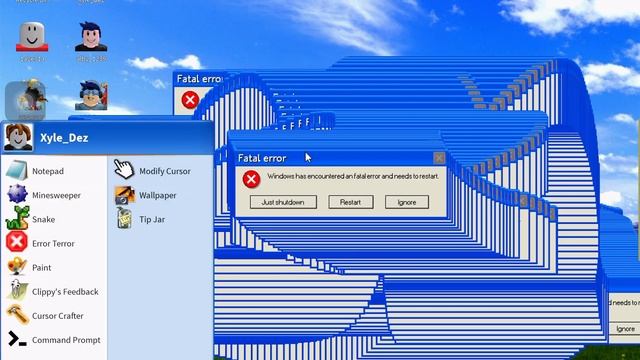Click the fatal error message text
The width and height of the screenshot is (640, 360).
(353, 176)
